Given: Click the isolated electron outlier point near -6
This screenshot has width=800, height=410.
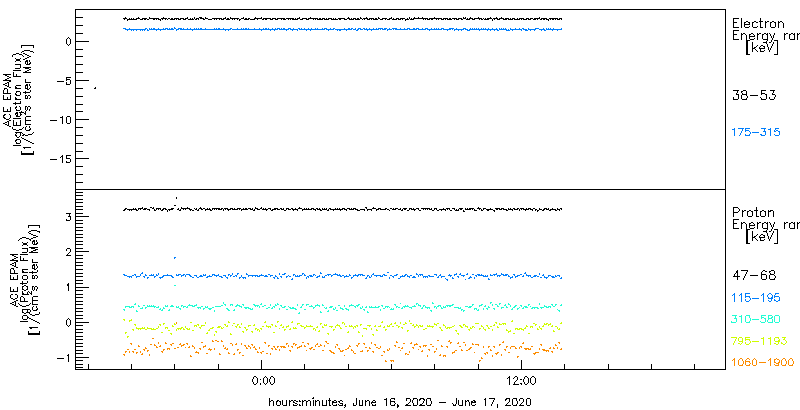Looking at the screenshot, I should pos(95,88).
